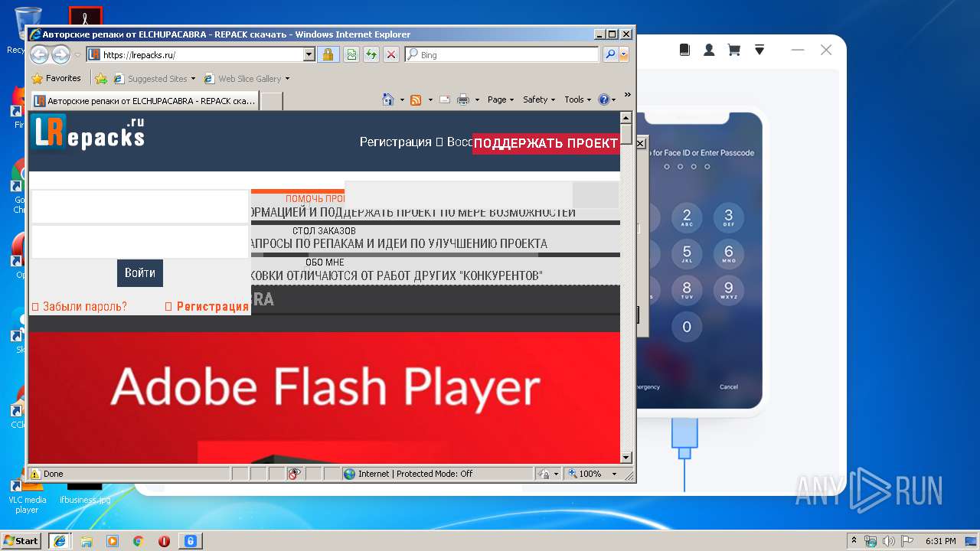Click the volume speaker tray icon
Viewport: 980px width, 551px height.
tap(889, 541)
